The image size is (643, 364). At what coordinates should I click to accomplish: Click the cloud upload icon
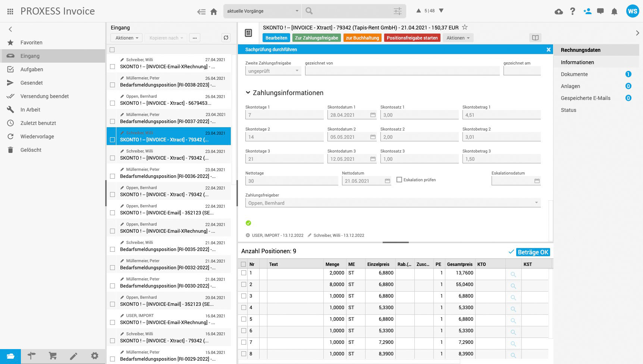point(558,12)
